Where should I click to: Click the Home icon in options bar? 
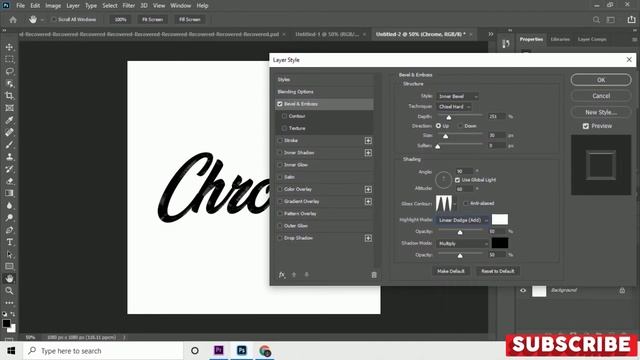pyautogui.click(x=13, y=20)
